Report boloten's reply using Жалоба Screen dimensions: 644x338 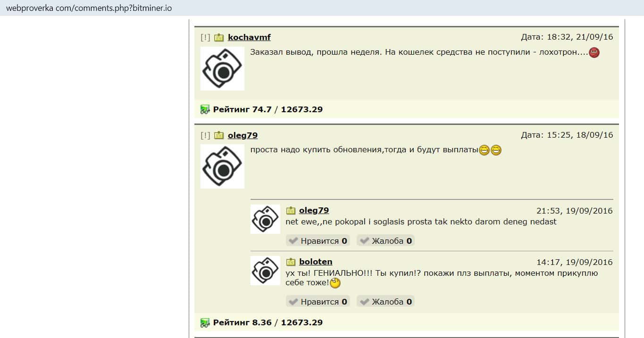pos(385,302)
